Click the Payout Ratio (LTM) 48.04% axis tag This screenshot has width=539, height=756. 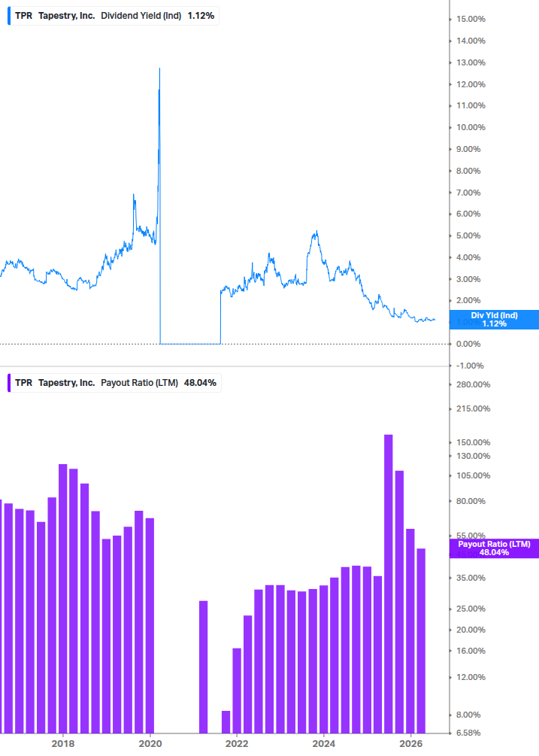coord(494,548)
